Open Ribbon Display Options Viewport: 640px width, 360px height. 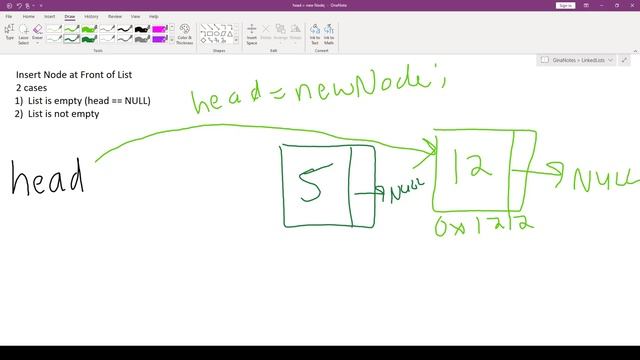click(x=586, y=5)
